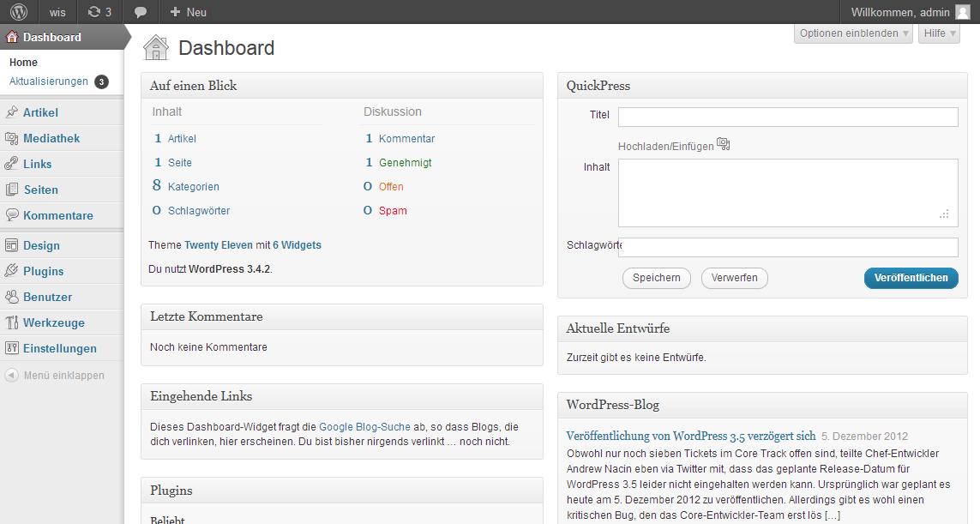Open the Twenty Eleven theme link
Image resolution: width=980 pixels, height=524 pixels.
click(x=219, y=245)
